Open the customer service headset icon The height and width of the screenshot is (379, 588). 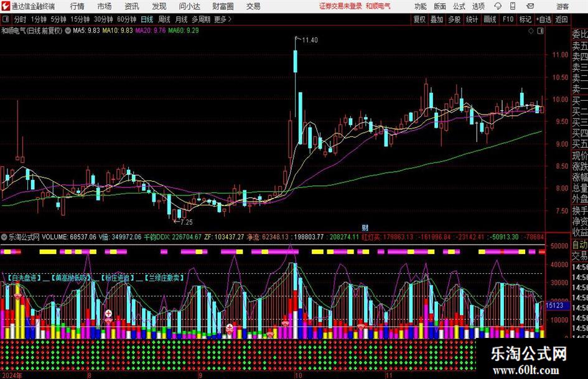[498, 6]
